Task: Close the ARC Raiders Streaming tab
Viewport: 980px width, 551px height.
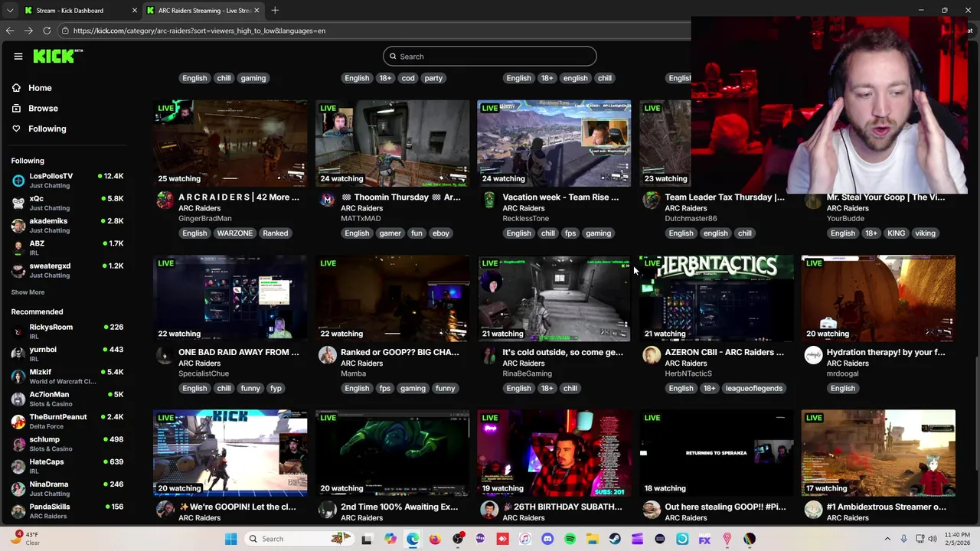Action: (x=256, y=10)
